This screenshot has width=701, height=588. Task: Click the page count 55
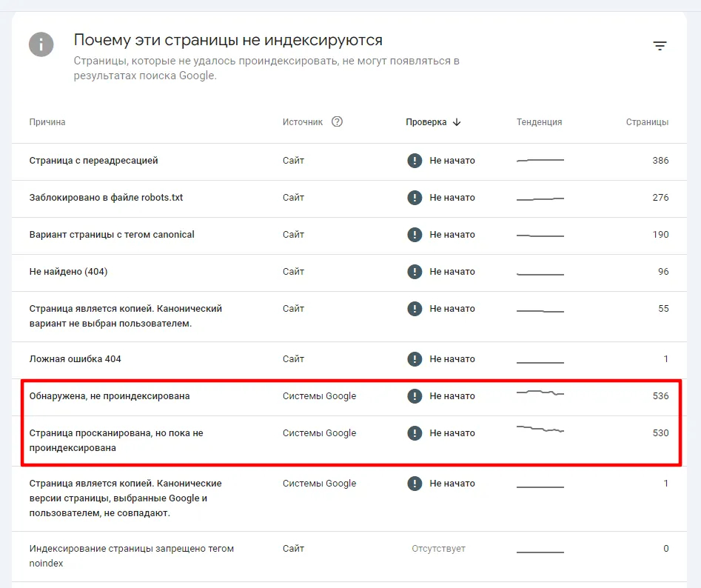coord(663,309)
